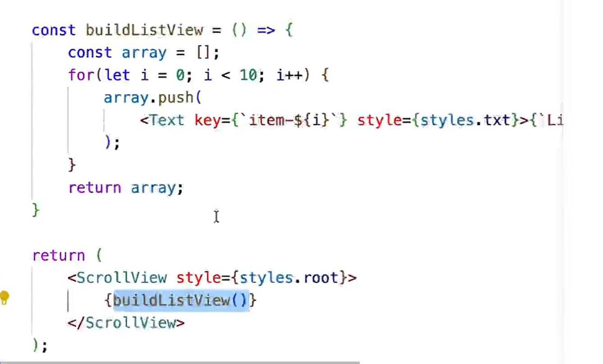Click the key attribute 'item-${i}' template
Screen dimensions: 603x364
(288, 120)
